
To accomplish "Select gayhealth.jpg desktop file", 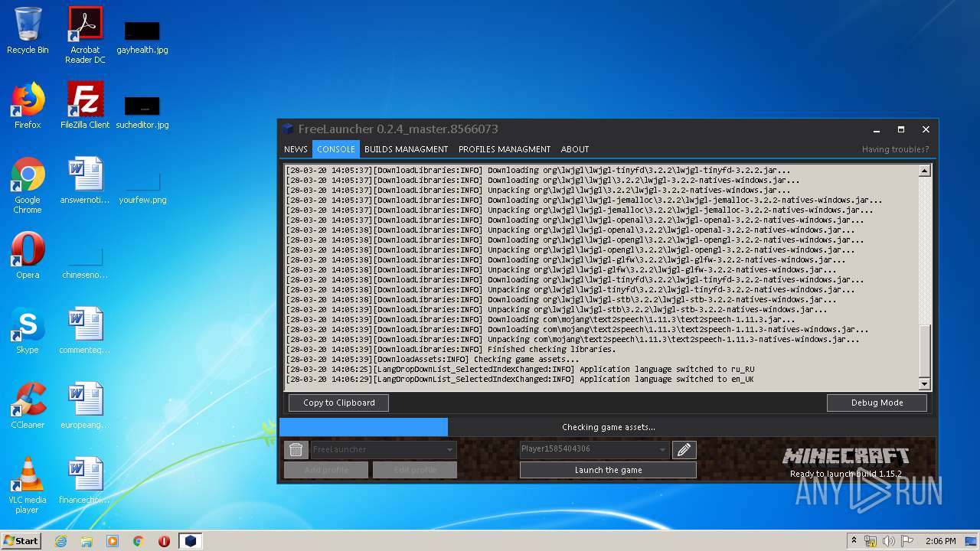I will point(142,38).
